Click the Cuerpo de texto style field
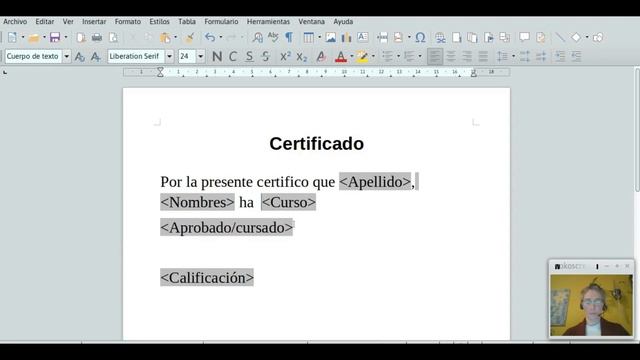The height and width of the screenshot is (360, 640). (33, 56)
